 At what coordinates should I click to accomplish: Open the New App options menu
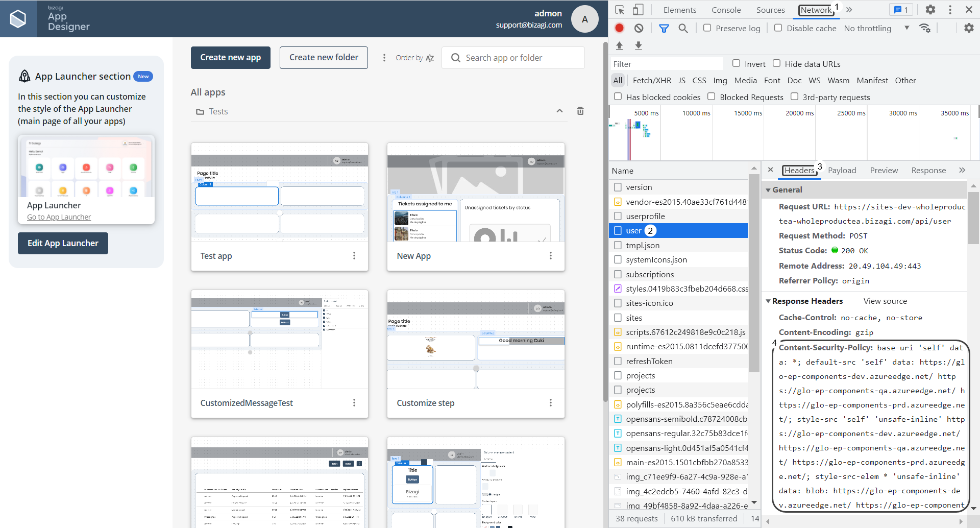coord(550,256)
